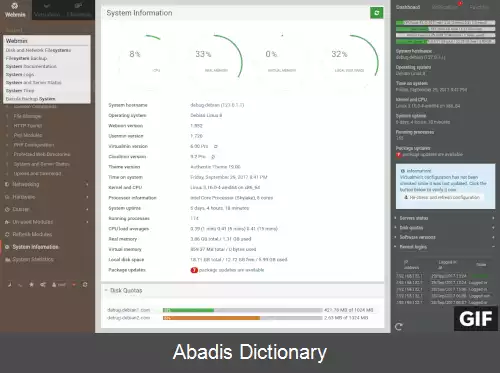Open package updates are available link

(x=231, y=270)
